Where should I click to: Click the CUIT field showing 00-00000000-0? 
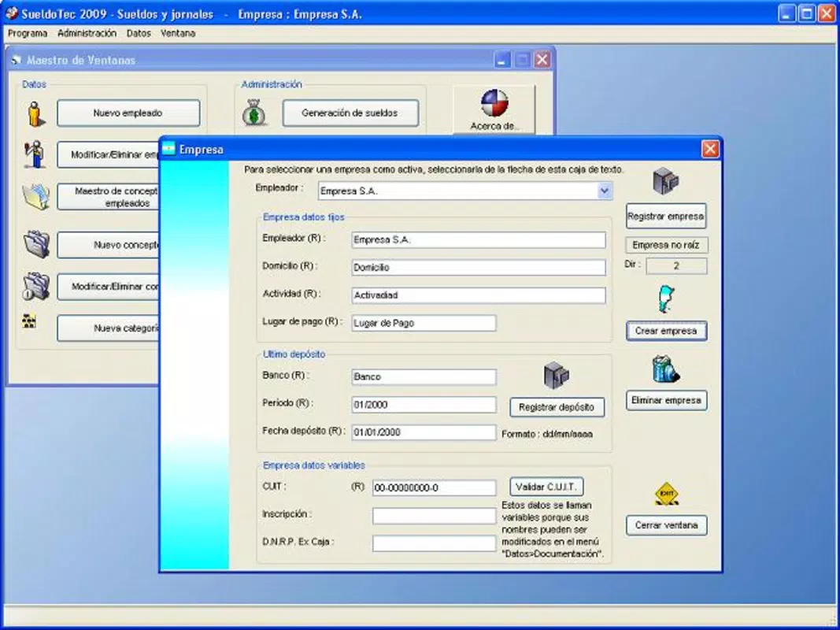coord(434,487)
